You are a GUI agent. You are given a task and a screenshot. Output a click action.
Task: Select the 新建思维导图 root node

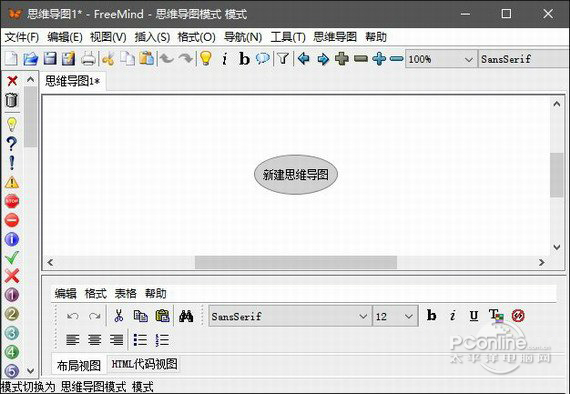pyautogui.click(x=296, y=174)
